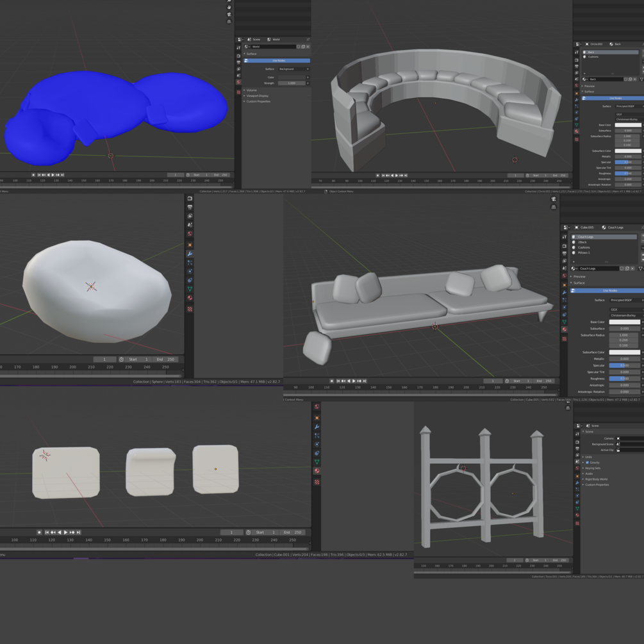The width and height of the screenshot is (644, 644).
Task: Pin the World properties editor with pin icon
Action: [308, 40]
